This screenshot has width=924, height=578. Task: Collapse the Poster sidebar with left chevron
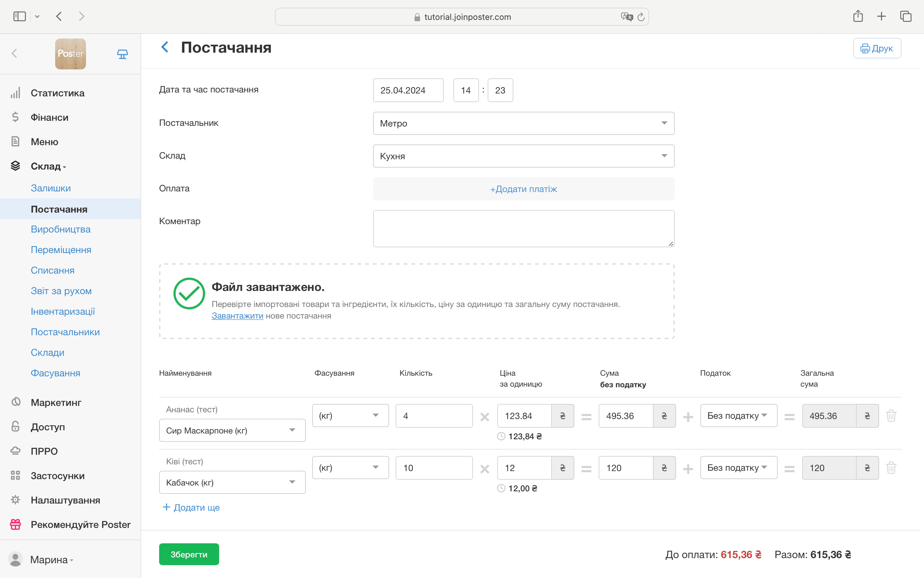click(14, 54)
